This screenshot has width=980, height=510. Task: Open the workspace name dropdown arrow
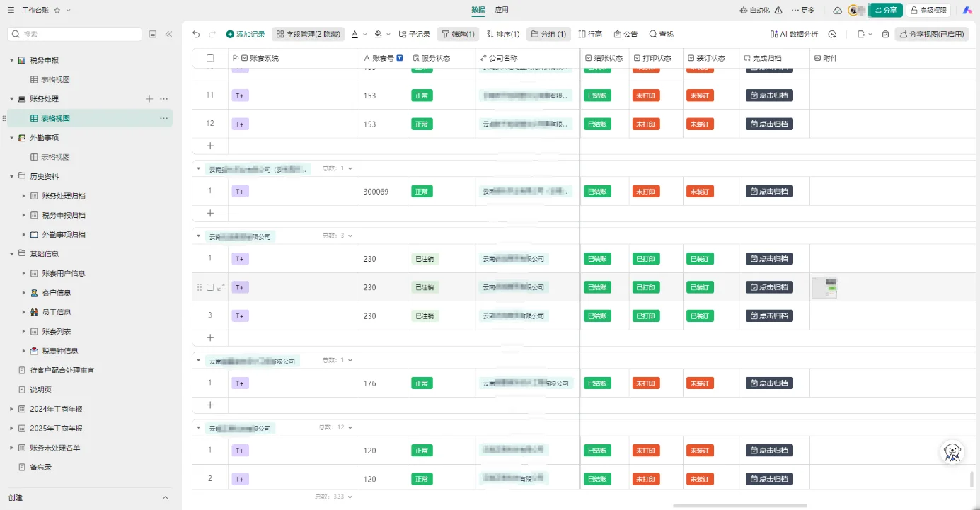pyautogui.click(x=69, y=11)
